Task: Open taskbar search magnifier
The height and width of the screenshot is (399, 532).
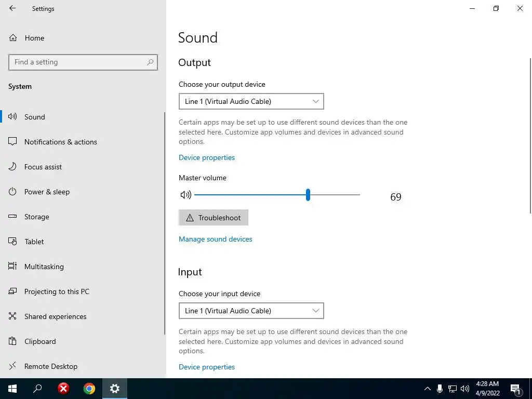Action: click(37, 389)
